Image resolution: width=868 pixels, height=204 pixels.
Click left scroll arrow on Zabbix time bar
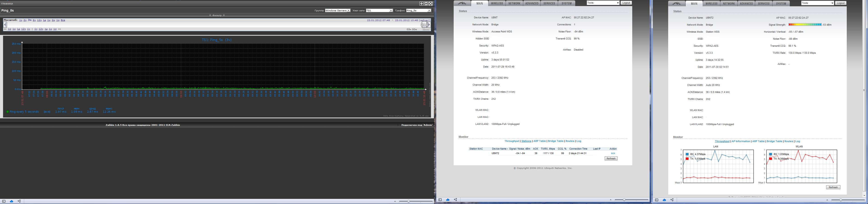tap(5, 25)
